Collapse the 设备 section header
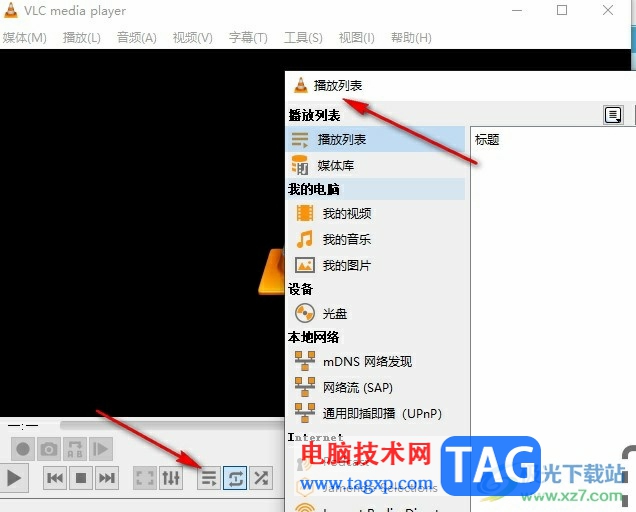This screenshot has width=636, height=512. tap(301, 289)
